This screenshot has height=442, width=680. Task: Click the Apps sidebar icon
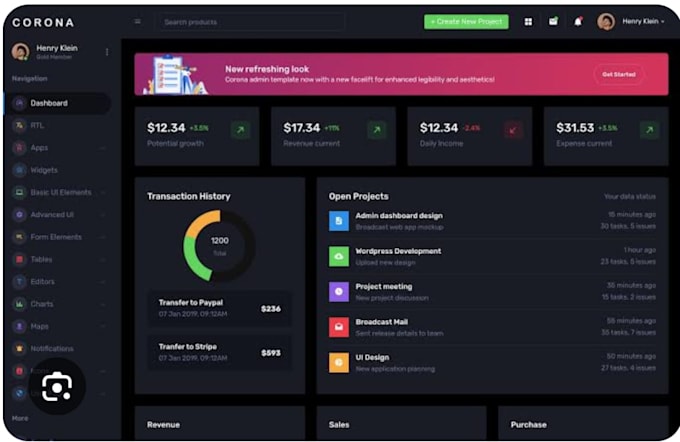point(19,148)
